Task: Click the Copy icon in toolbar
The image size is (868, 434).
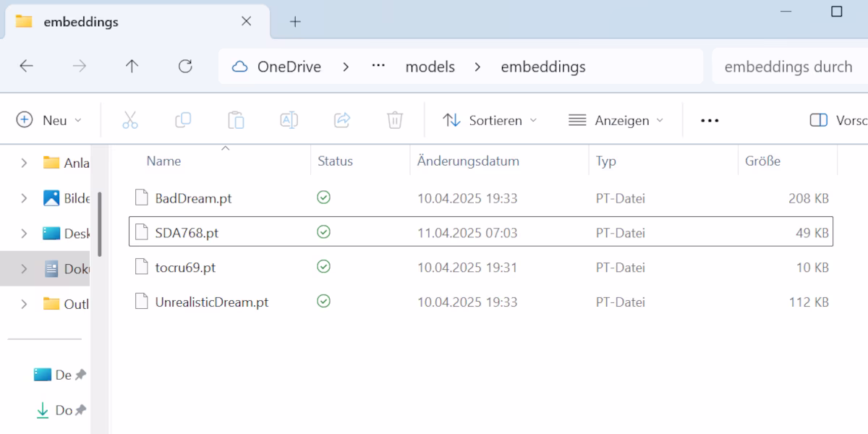Action: (183, 120)
